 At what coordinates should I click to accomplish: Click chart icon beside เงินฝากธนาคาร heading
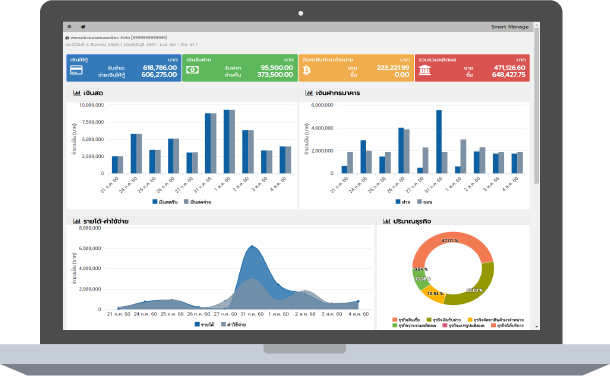pyautogui.click(x=309, y=93)
